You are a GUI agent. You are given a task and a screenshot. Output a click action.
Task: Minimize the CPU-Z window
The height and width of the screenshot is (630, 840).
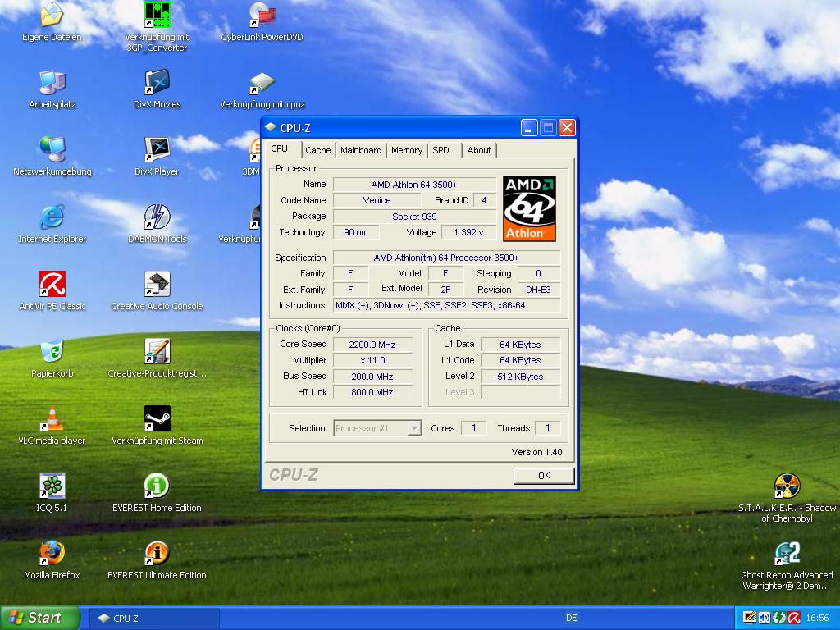pyautogui.click(x=529, y=127)
